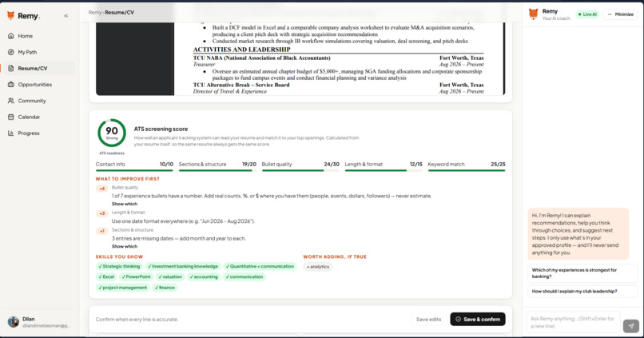Click the Excel skill chip
Image resolution: width=644 pixels, height=338 pixels.
click(106, 276)
